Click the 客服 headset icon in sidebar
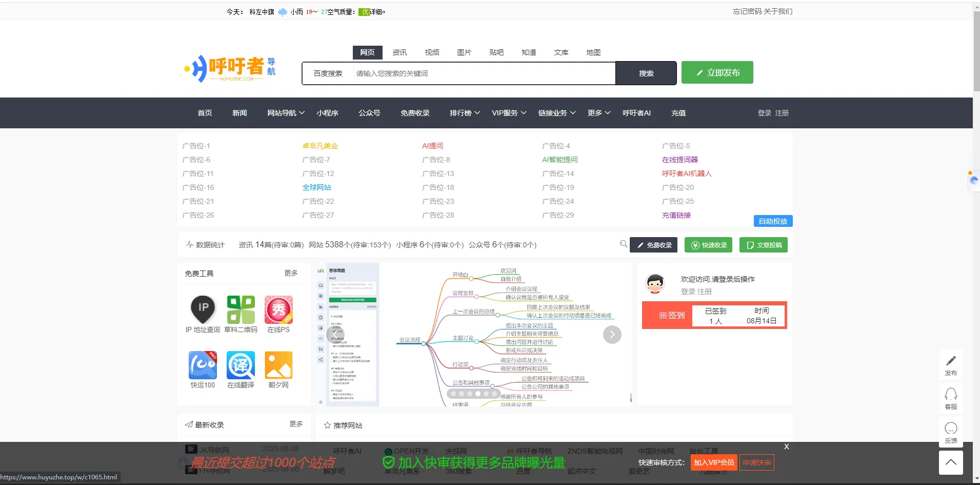The image size is (980, 485). (x=951, y=394)
